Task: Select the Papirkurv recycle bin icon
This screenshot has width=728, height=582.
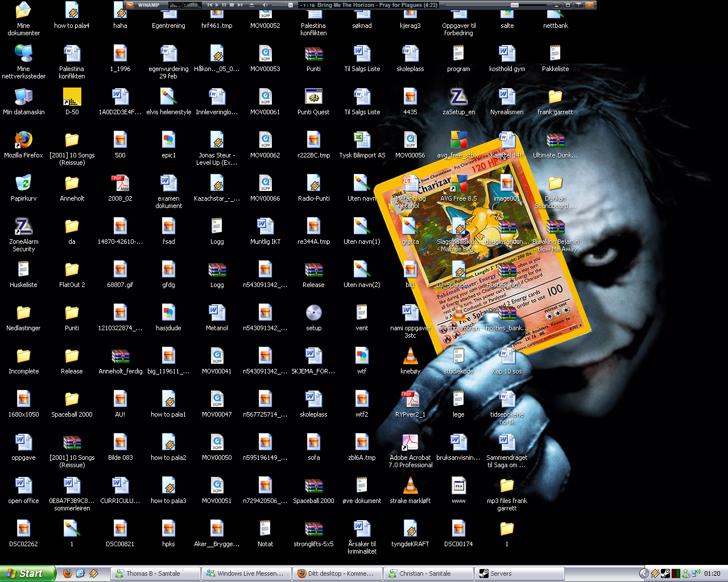Action: (x=23, y=188)
